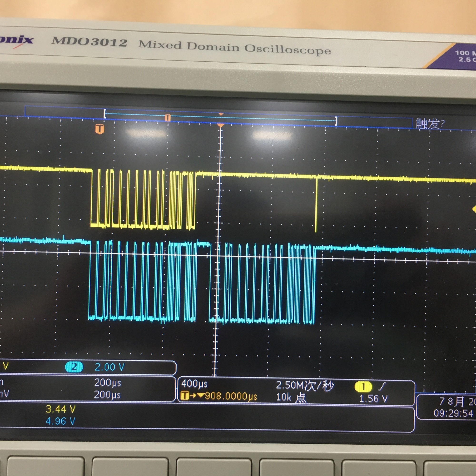Click the orange T marker above the yellow waveform
This screenshot has height=476, width=476.
99,129
